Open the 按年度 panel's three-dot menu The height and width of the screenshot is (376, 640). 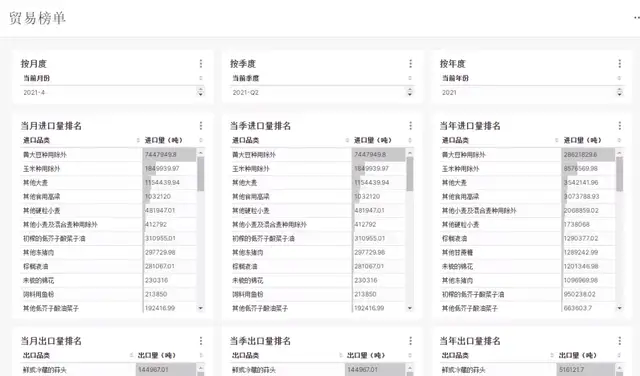[620, 64]
